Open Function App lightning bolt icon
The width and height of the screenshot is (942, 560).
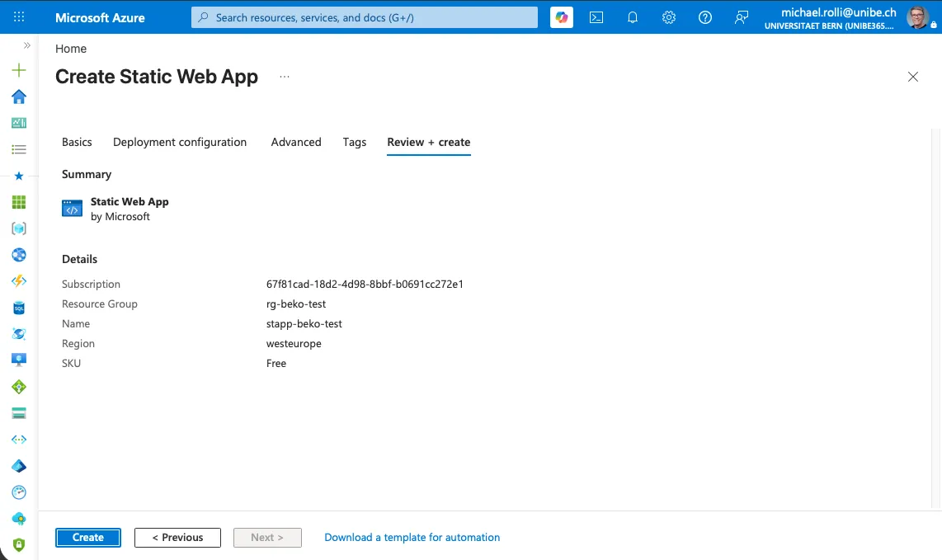pyautogui.click(x=19, y=281)
